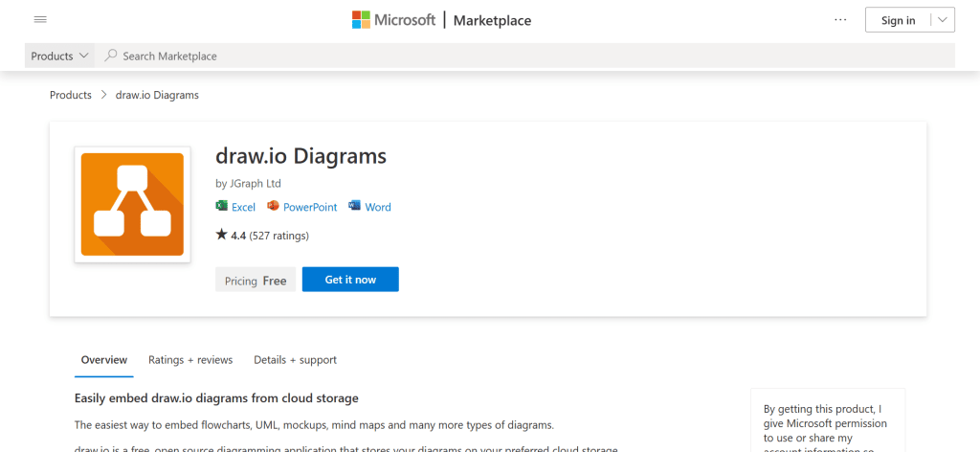Select the Overview tab
The height and width of the screenshot is (452, 980).
click(104, 360)
